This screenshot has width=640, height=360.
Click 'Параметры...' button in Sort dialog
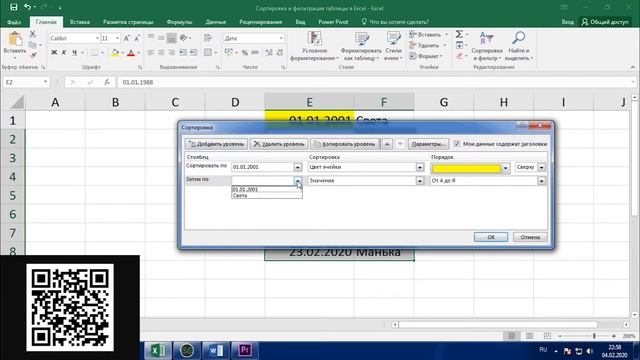428,144
